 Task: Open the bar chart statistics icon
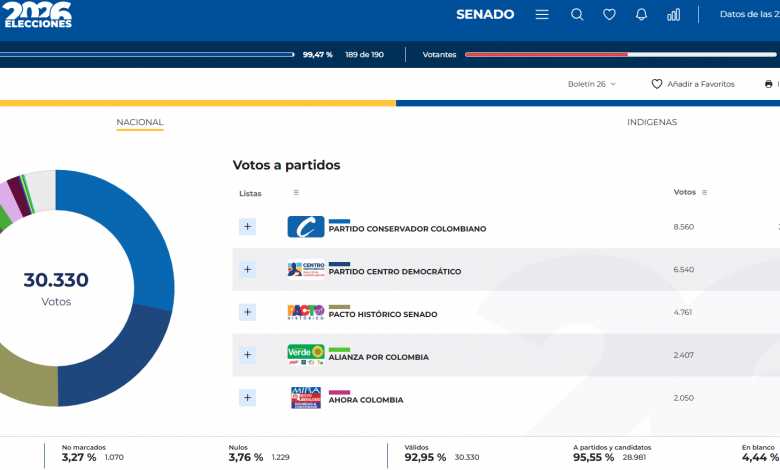pos(674,15)
